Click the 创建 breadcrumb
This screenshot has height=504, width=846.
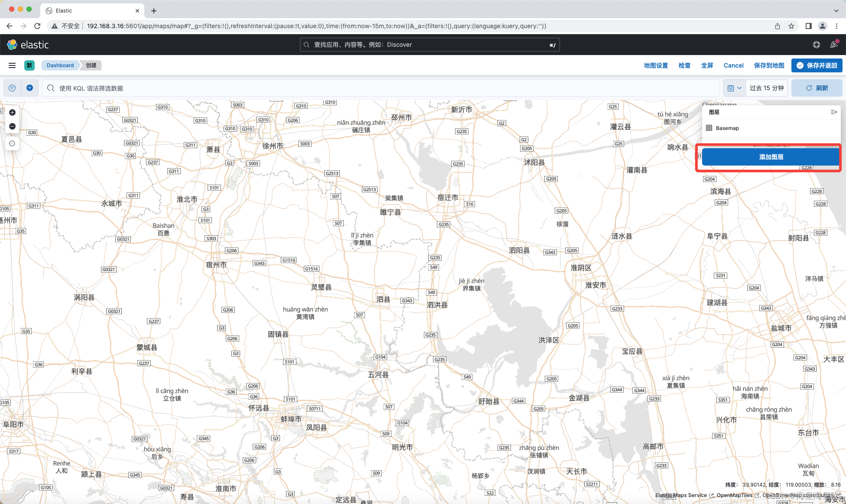click(x=91, y=65)
